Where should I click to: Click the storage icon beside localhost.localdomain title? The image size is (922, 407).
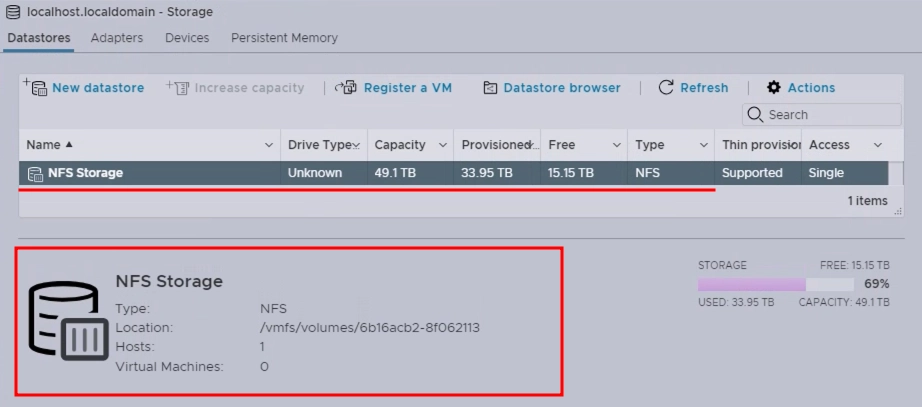pos(12,12)
